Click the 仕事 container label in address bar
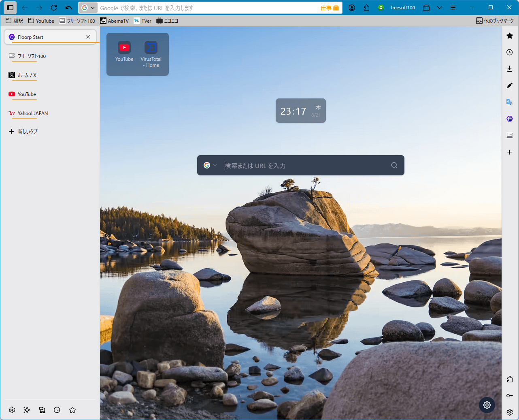The width and height of the screenshot is (519, 420). [x=330, y=8]
